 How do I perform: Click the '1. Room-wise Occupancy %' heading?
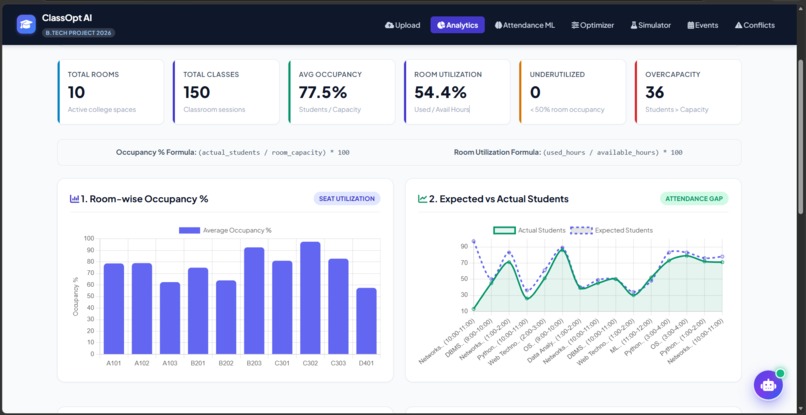(x=144, y=199)
